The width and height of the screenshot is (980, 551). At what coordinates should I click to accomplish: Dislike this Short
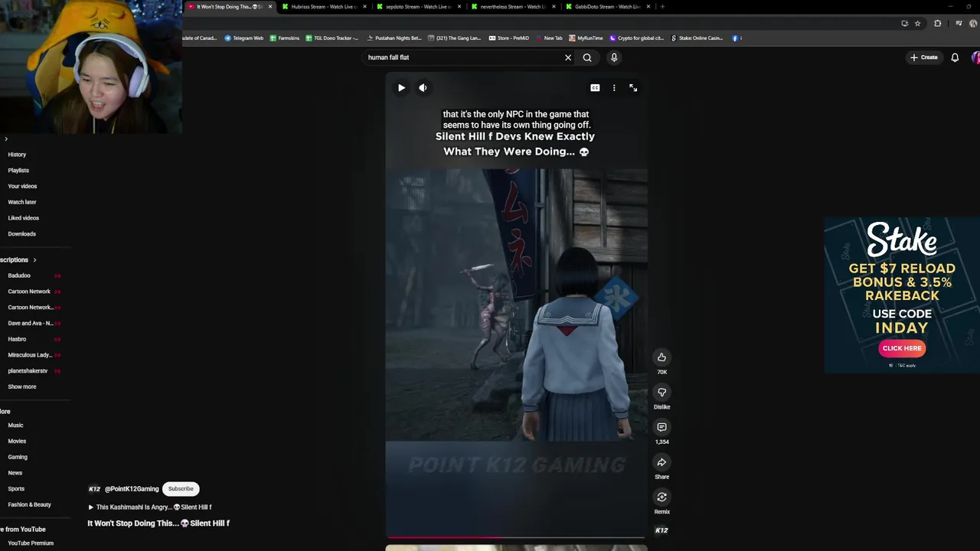661,393
